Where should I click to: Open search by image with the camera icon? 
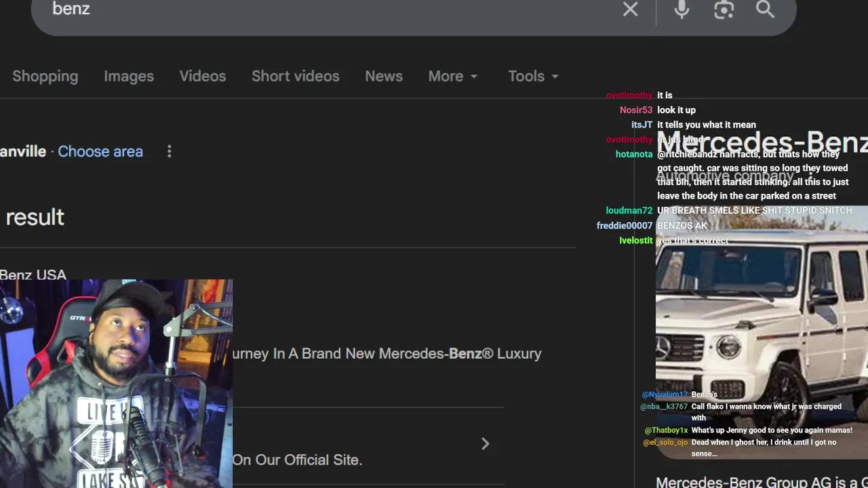[x=724, y=9]
